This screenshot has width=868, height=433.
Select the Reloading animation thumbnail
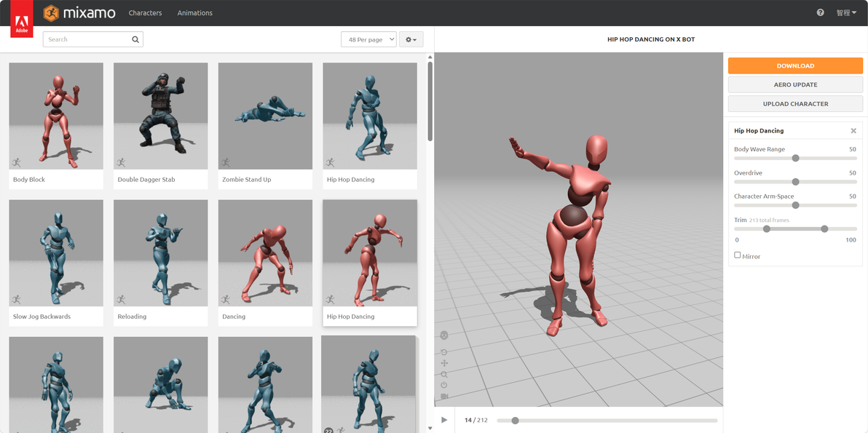tap(160, 253)
